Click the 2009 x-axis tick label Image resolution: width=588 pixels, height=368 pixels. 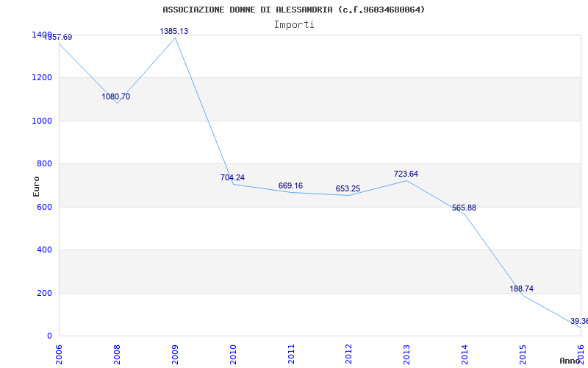pyautogui.click(x=175, y=354)
